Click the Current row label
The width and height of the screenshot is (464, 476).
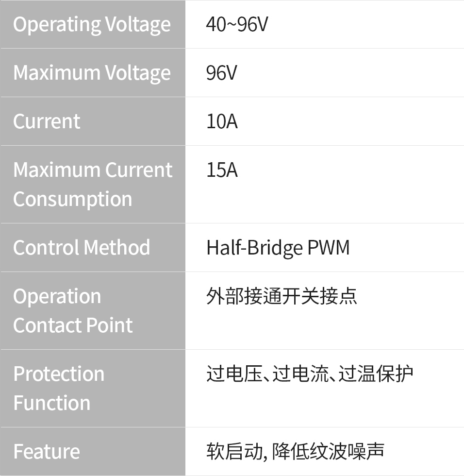click(x=47, y=121)
